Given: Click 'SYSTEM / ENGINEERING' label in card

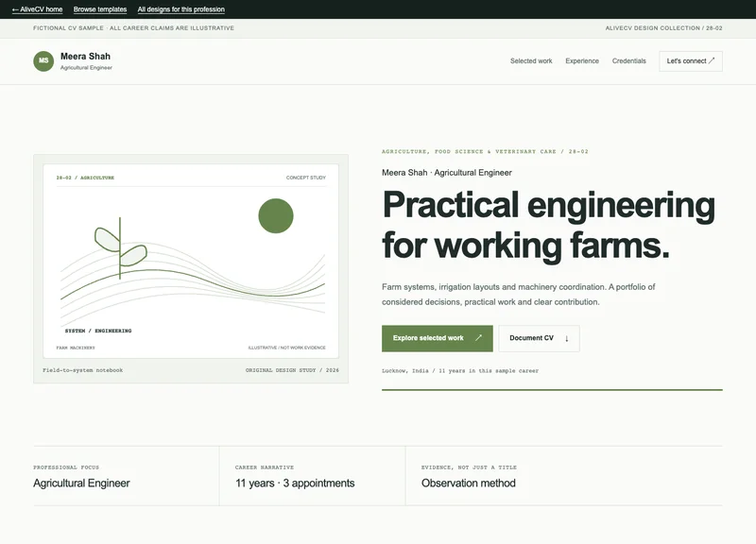Looking at the screenshot, I should coord(98,331).
